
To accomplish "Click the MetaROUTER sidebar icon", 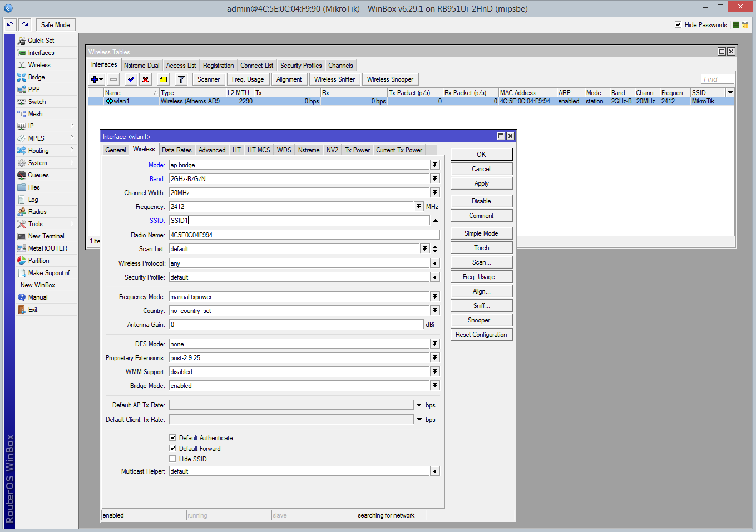I will (22, 248).
